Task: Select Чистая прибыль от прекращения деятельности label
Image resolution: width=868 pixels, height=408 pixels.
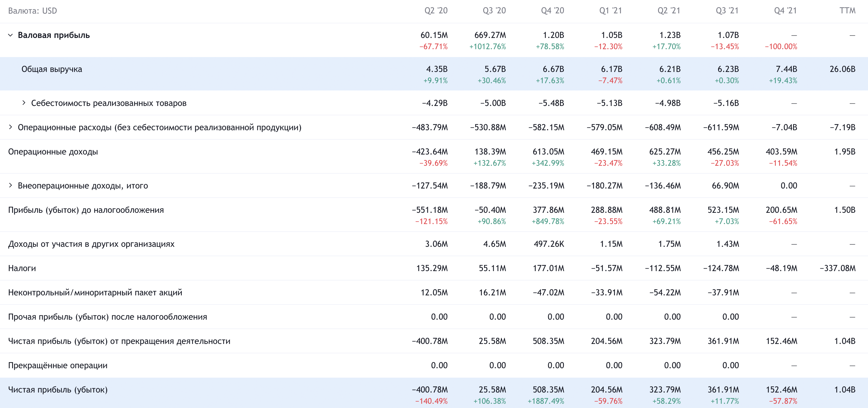Action: click(x=119, y=341)
